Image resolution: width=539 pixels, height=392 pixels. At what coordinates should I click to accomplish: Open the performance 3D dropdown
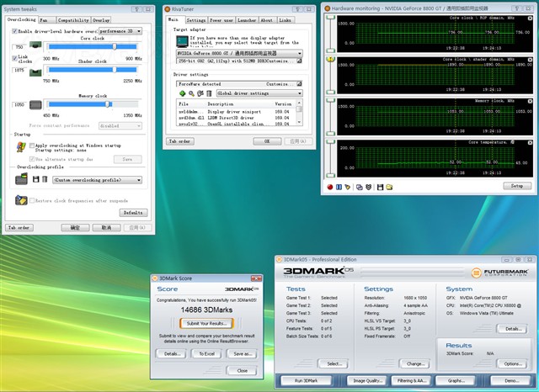[x=120, y=31]
